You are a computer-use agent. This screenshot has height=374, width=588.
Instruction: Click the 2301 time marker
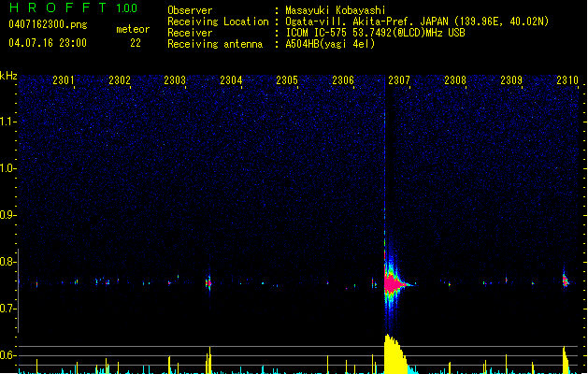tap(64, 80)
